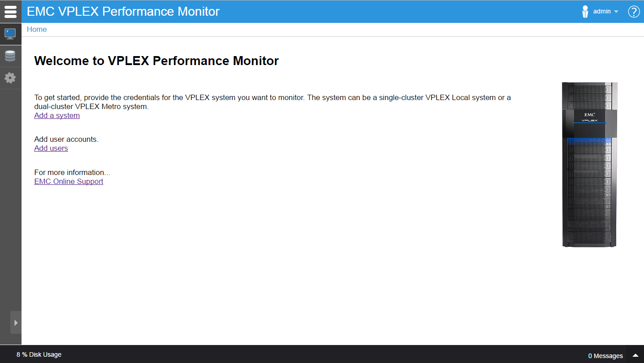Click the 8 % Disk Usage indicator

[39, 354]
